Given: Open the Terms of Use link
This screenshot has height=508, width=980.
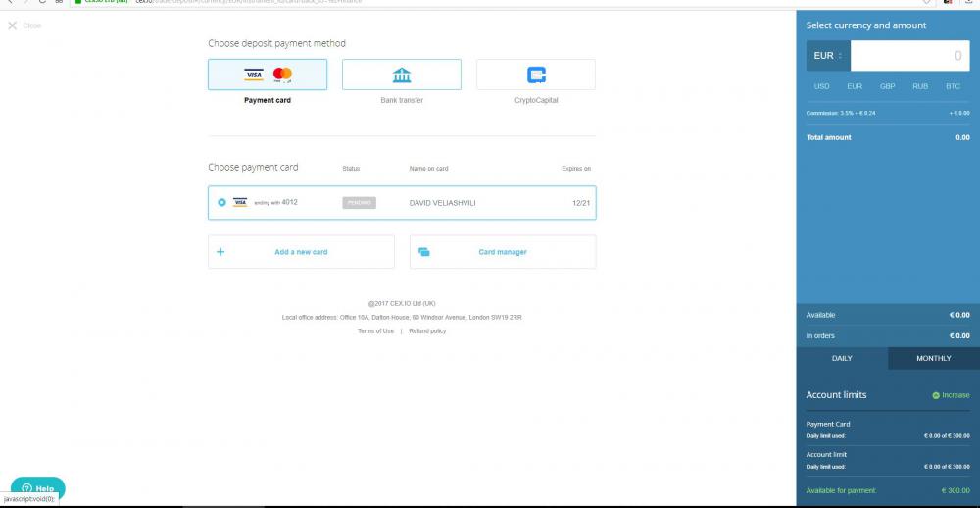Looking at the screenshot, I should click(x=375, y=331).
